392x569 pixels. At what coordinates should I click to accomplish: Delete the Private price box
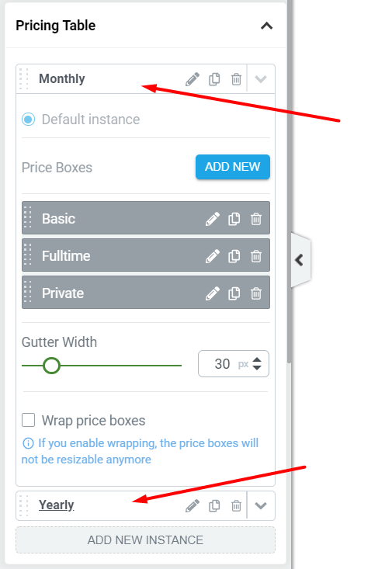[x=256, y=293]
